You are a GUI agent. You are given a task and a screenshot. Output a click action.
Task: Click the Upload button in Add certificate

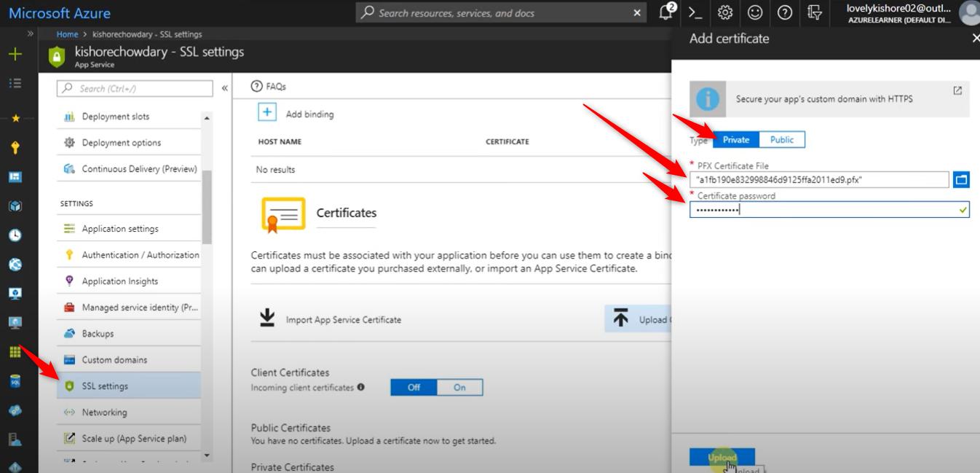(x=722, y=458)
